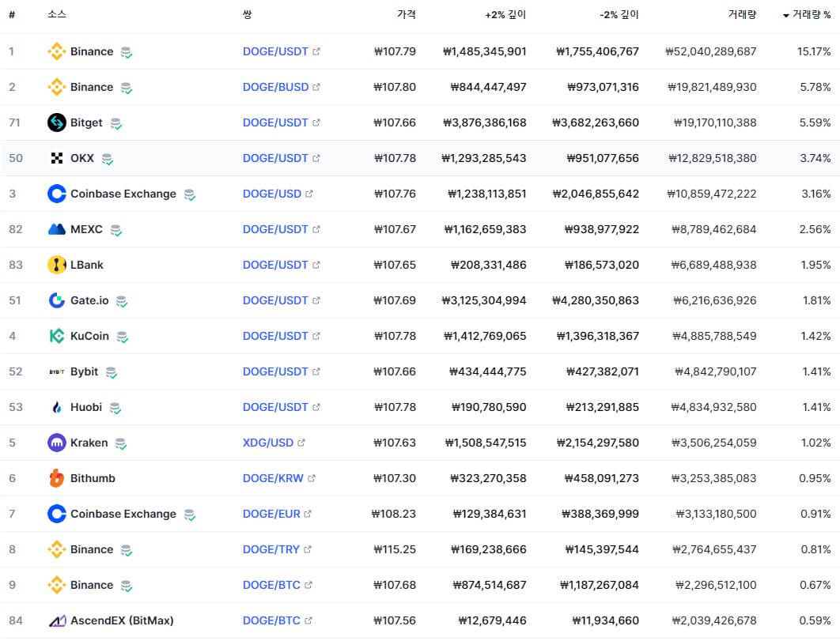Open the KuCoin exchange name link
The height and width of the screenshot is (641, 840).
(x=89, y=336)
